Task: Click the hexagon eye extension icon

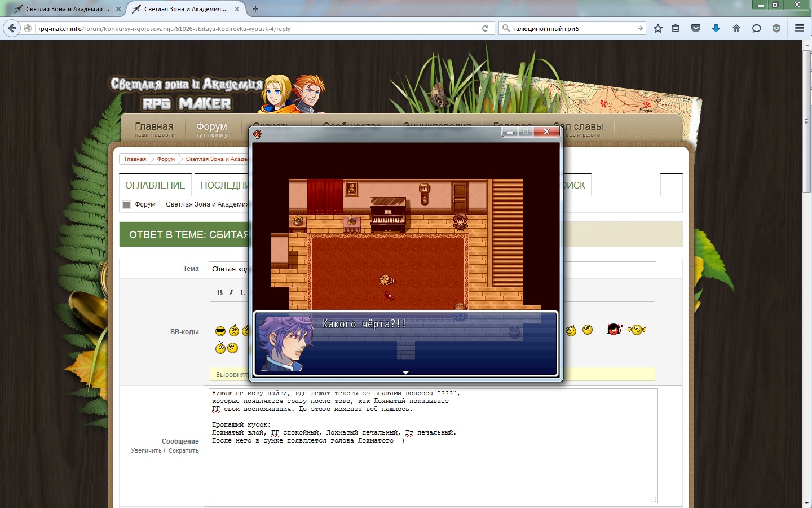Action: click(x=776, y=28)
